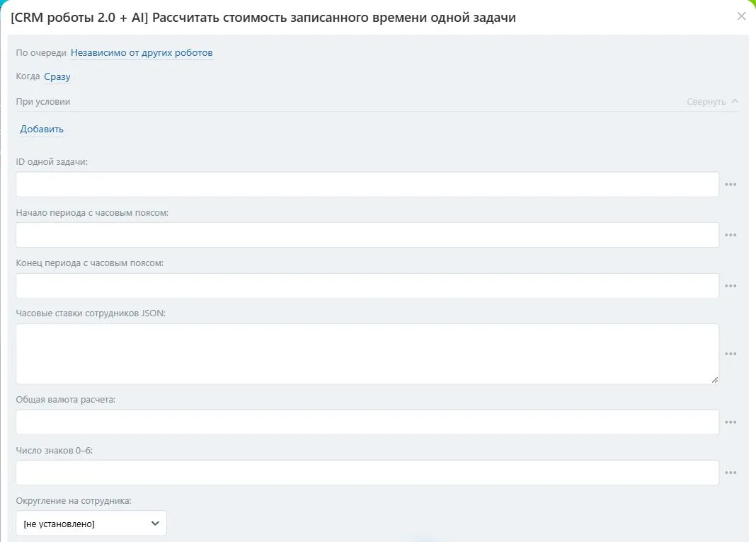This screenshot has height=542, width=756.
Task: Click into the "Часовые ставки сотрудников JSON" textarea
Action: click(x=367, y=354)
